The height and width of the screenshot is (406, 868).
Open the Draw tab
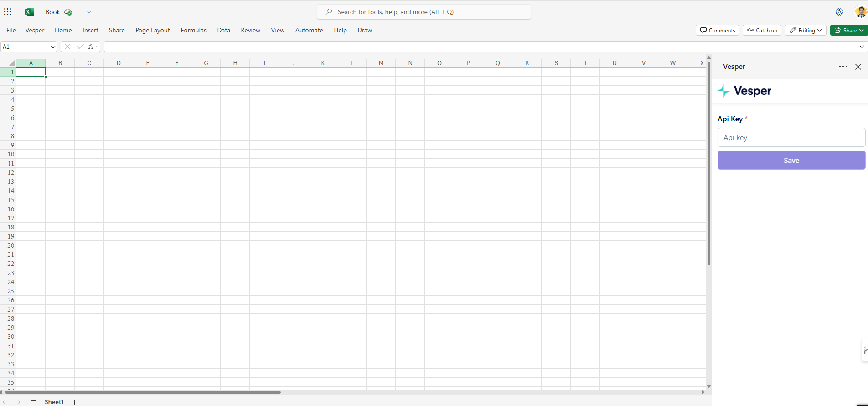pos(365,30)
